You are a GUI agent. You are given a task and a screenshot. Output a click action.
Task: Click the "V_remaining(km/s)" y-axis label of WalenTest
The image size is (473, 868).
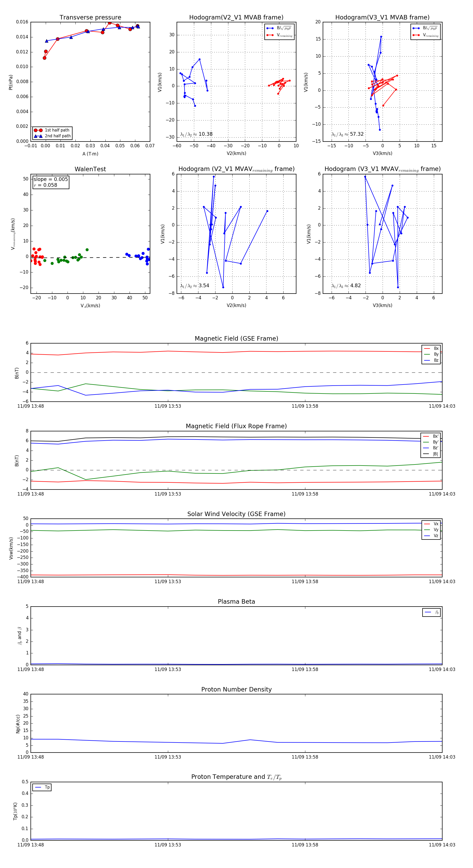click(13, 234)
